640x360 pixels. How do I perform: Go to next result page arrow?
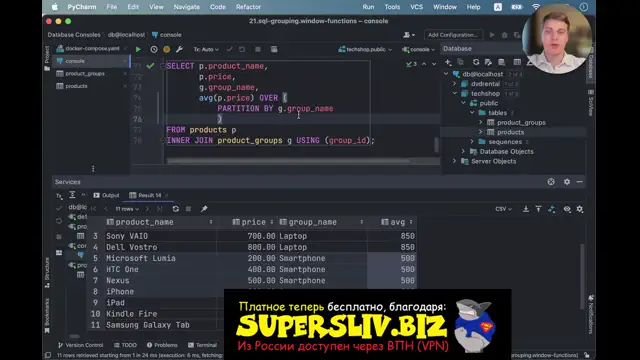point(147,209)
